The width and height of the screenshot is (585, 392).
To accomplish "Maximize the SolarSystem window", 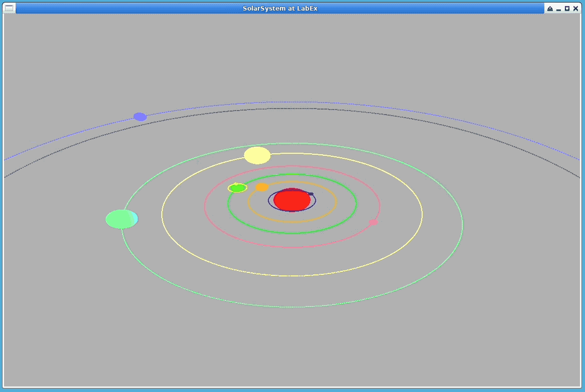I will [x=567, y=9].
